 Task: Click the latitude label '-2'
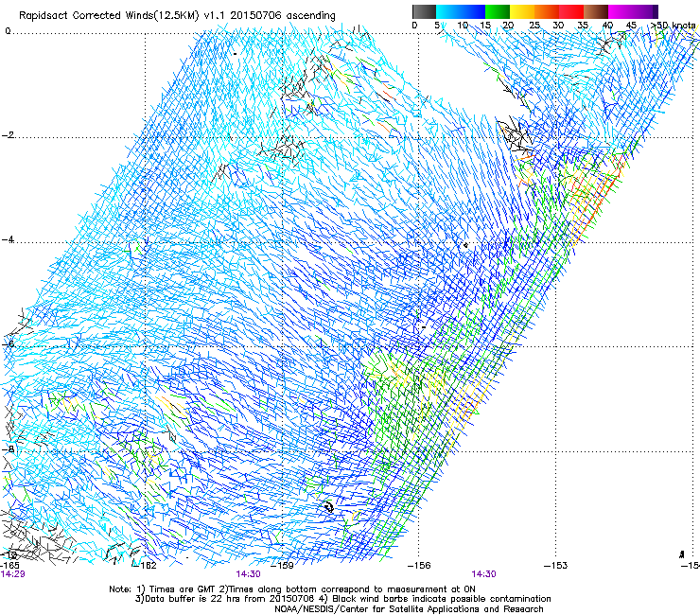[x=8, y=135]
